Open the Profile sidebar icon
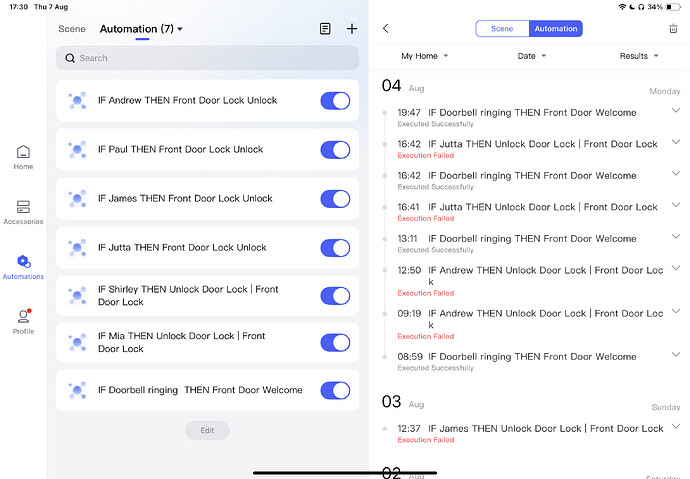Viewport: 690px width, 479px height. [23, 320]
